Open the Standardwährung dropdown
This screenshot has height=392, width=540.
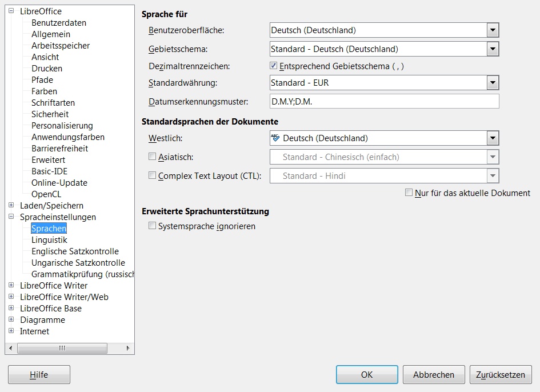pyautogui.click(x=493, y=83)
